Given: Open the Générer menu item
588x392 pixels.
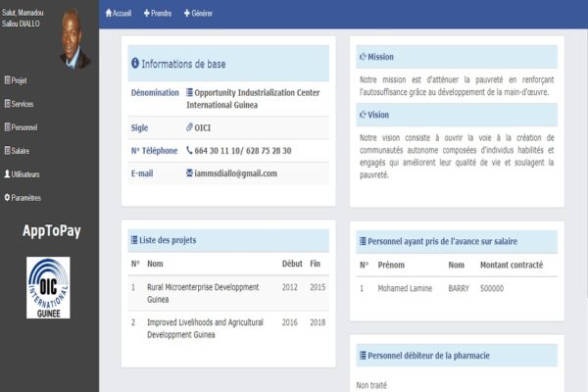Looking at the screenshot, I should click(198, 13).
